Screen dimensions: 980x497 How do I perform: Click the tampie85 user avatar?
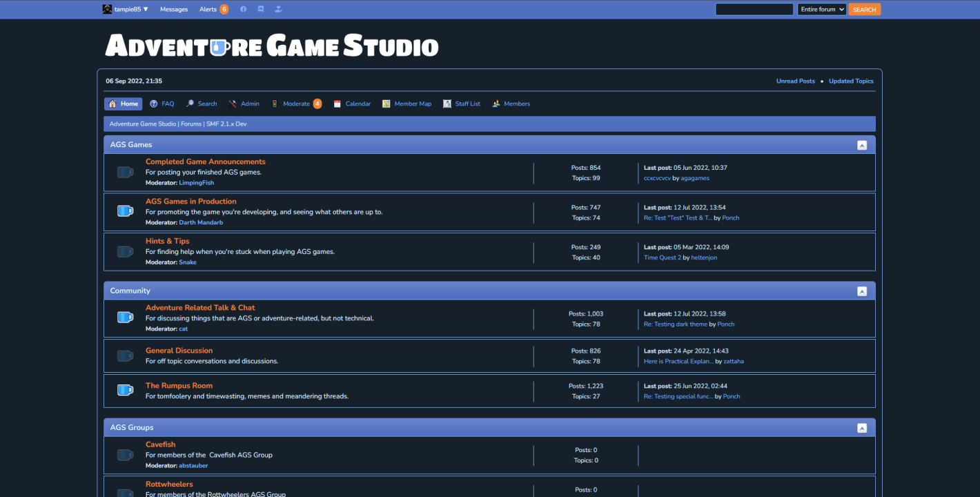click(107, 9)
